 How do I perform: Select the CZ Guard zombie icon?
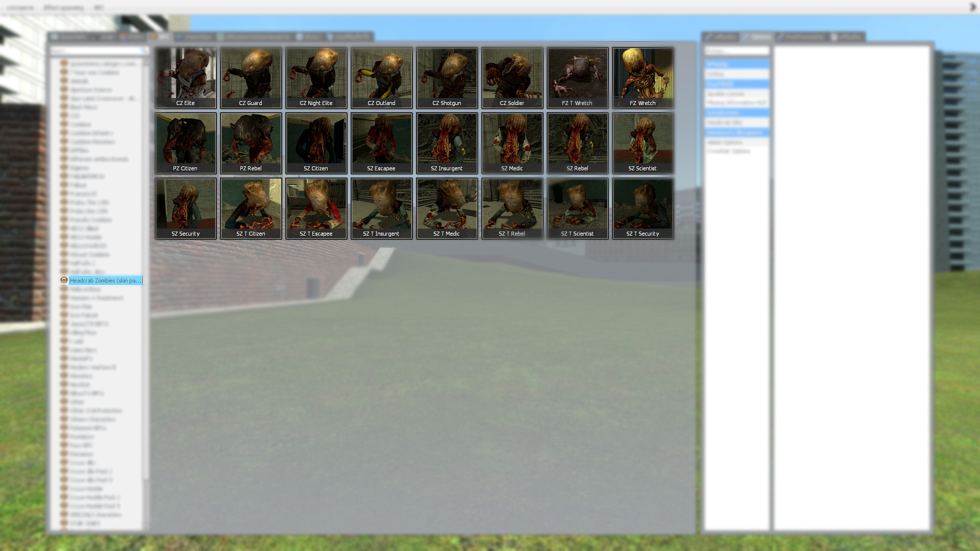(x=251, y=77)
